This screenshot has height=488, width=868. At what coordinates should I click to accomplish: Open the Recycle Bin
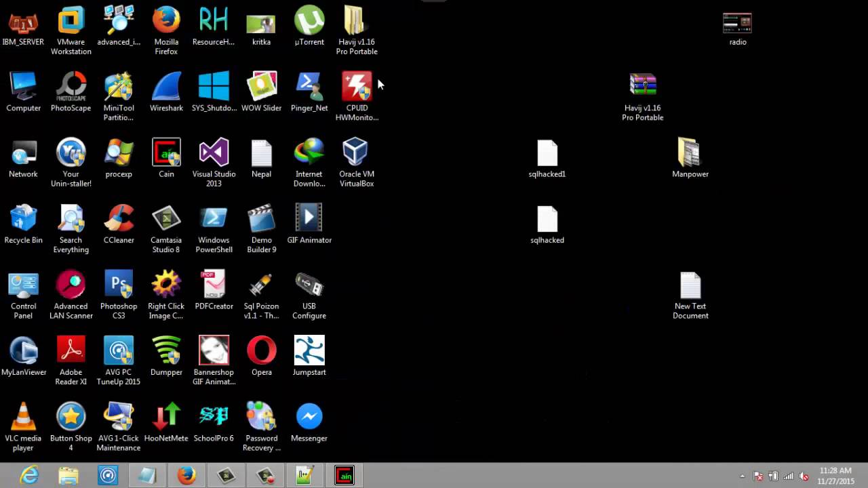23,225
